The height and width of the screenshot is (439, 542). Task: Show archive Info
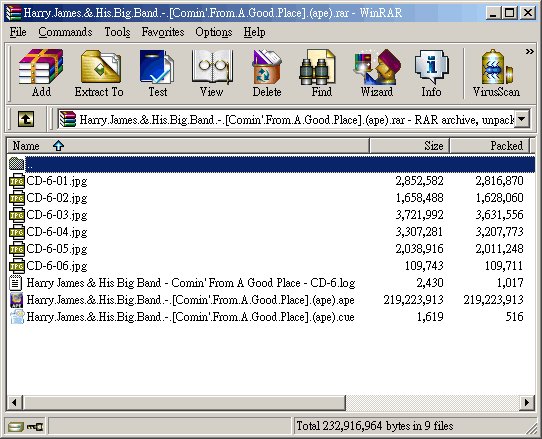click(x=431, y=73)
